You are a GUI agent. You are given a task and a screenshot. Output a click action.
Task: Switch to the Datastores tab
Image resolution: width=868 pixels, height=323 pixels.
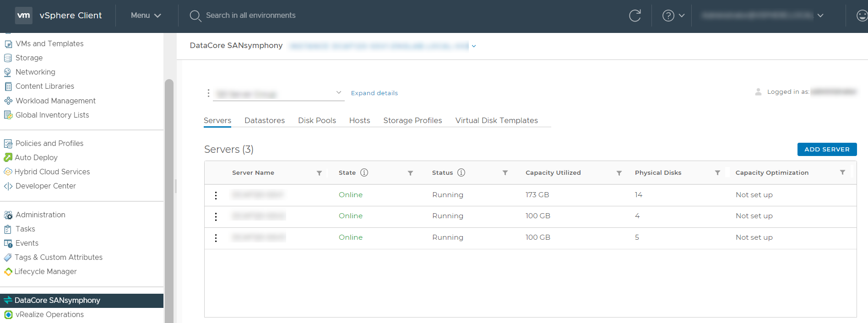click(x=265, y=121)
